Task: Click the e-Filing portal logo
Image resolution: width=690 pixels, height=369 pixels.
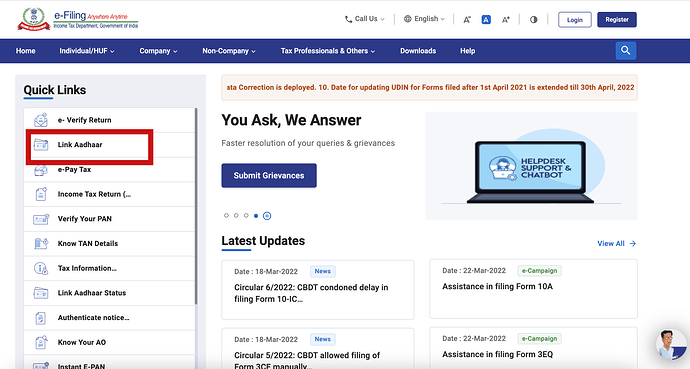Action: [x=78, y=20]
